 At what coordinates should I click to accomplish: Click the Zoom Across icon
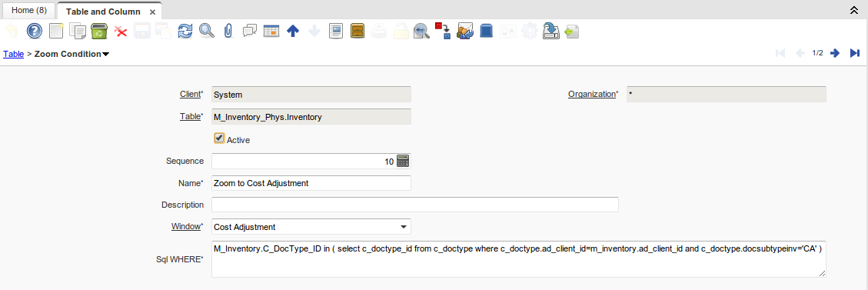[422, 31]
